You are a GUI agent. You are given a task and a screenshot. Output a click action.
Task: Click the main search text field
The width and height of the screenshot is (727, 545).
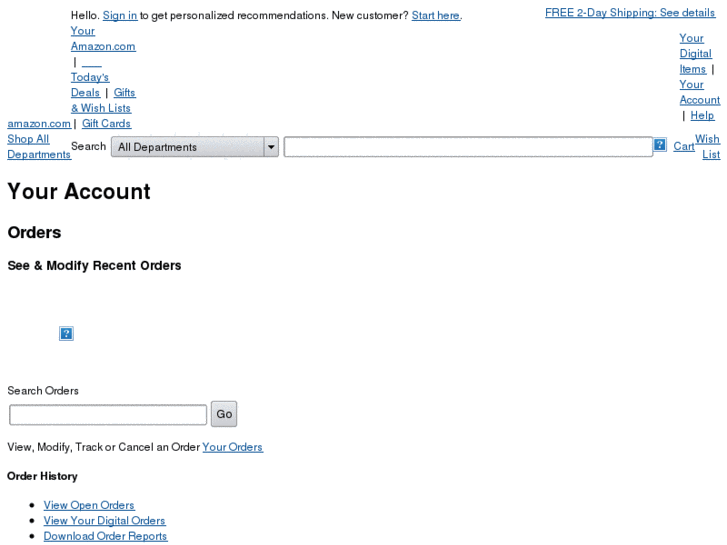(468, 147)
